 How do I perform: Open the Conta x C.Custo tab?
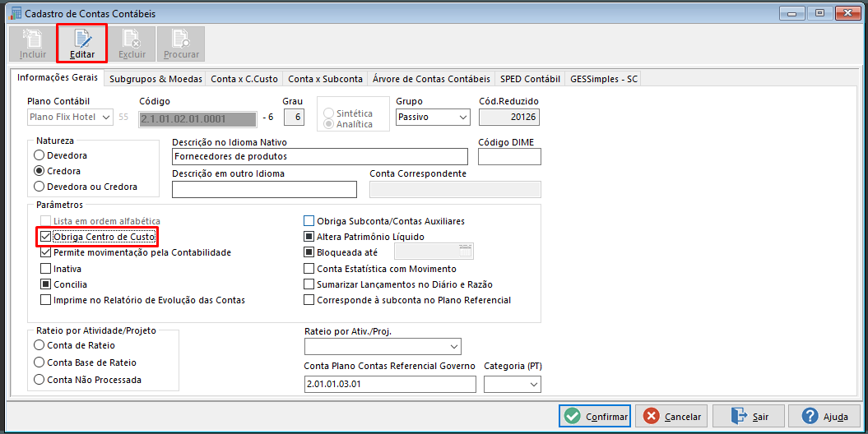(244, 79)
